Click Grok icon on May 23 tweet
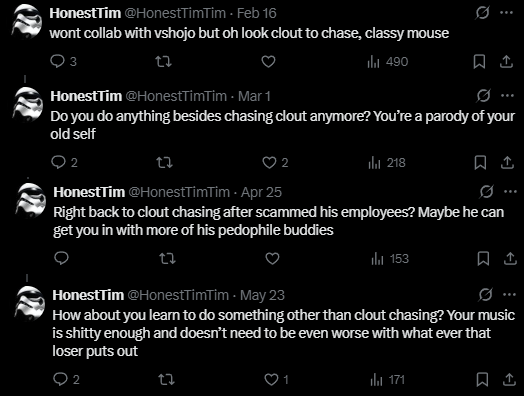The height and width of the screenshot is (396, 524). (485, 295)
